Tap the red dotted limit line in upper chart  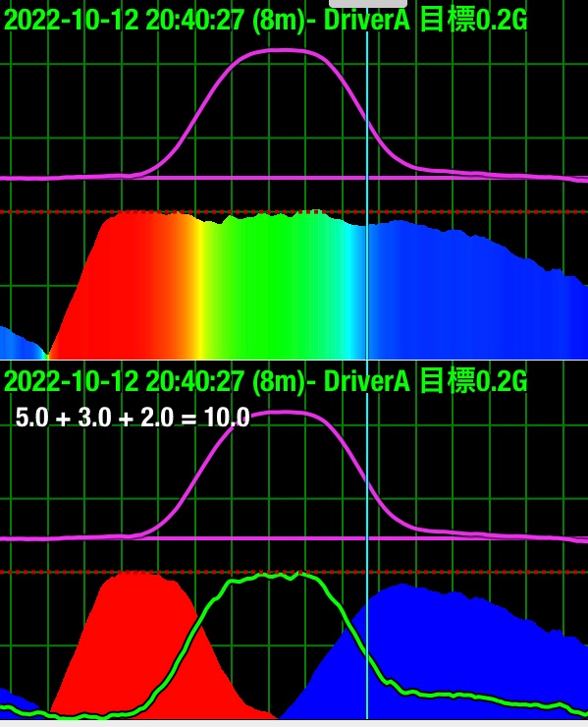tap(294, 212)
